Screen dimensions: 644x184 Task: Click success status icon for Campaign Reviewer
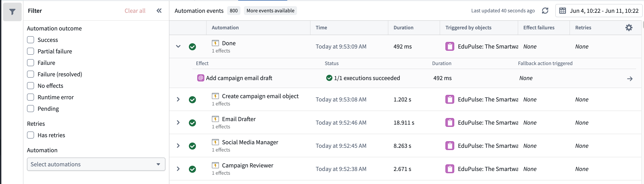(x=192, y=169)
